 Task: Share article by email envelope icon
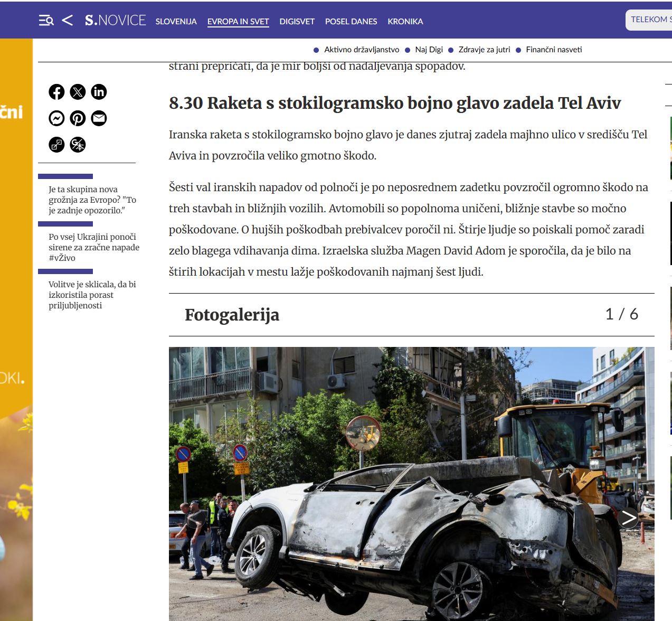(x=99, y=118)
